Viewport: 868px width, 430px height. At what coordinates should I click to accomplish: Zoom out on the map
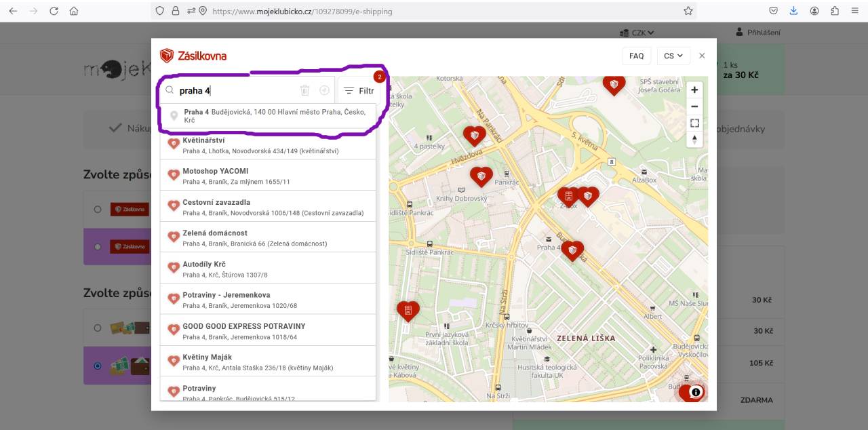click(x=694, y=106)
